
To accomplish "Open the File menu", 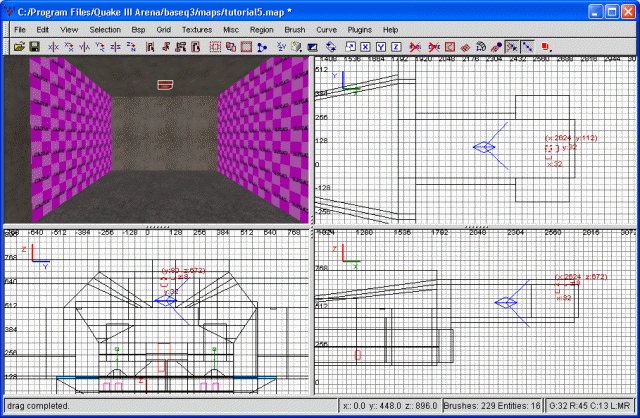I will [20, 30].
